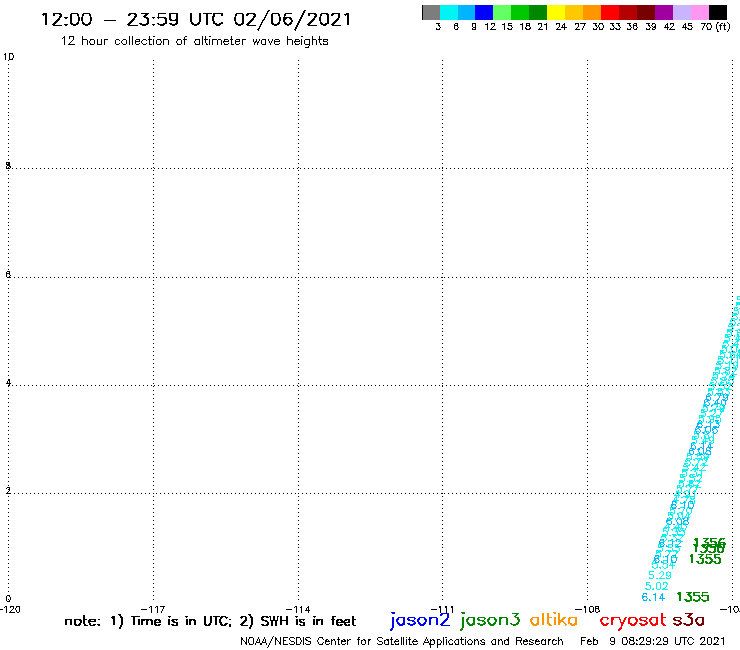Click the gray swatch in the color scale

click(431, 12)
